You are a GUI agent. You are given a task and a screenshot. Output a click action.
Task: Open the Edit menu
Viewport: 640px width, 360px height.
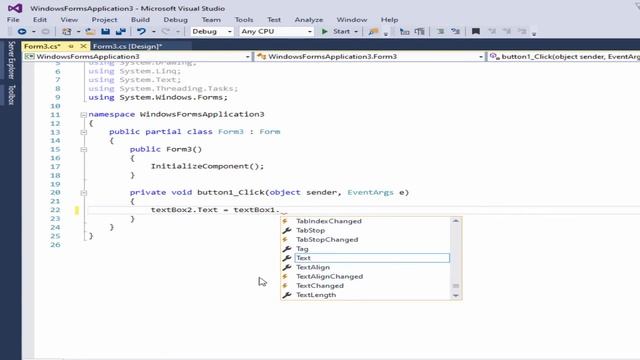[40, 20]
